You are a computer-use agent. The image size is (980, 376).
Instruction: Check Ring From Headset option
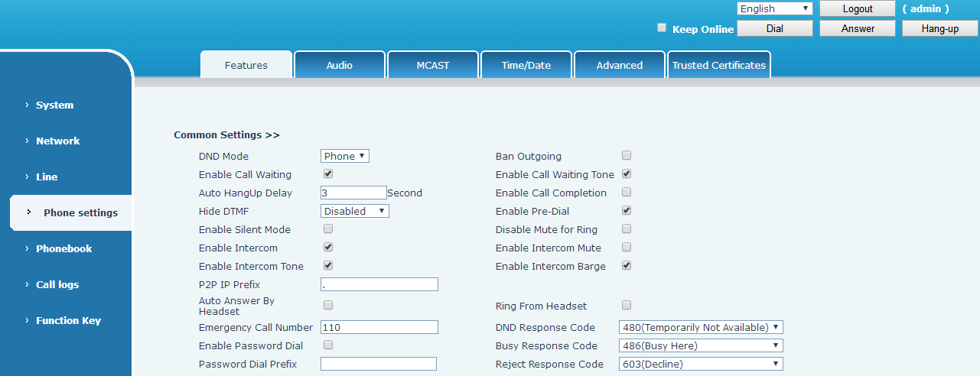click(627, 306)
